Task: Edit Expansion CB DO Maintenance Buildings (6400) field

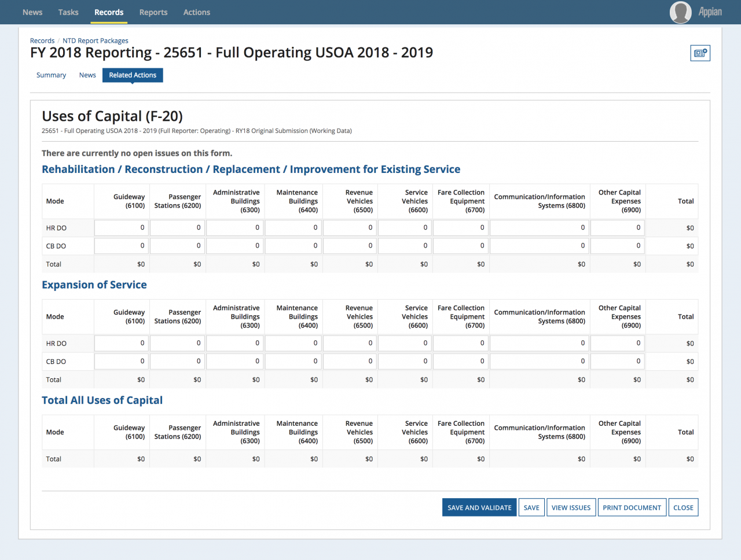Action: (294, 361)
